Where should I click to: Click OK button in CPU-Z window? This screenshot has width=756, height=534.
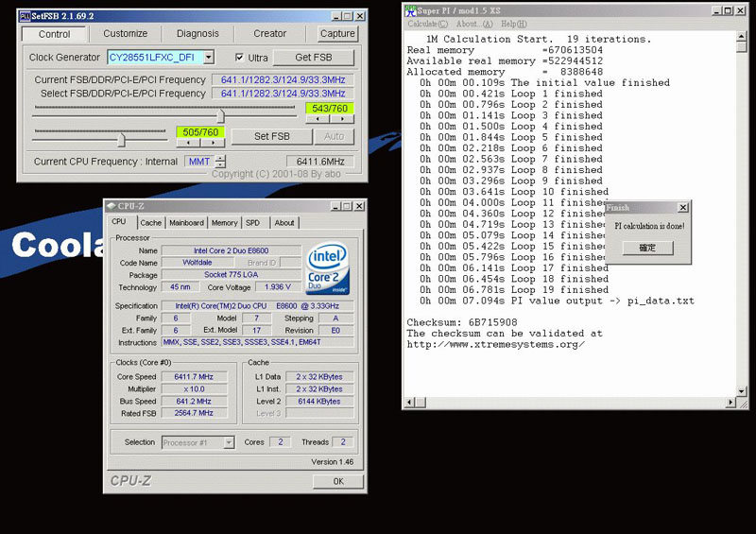coord(337,481)
